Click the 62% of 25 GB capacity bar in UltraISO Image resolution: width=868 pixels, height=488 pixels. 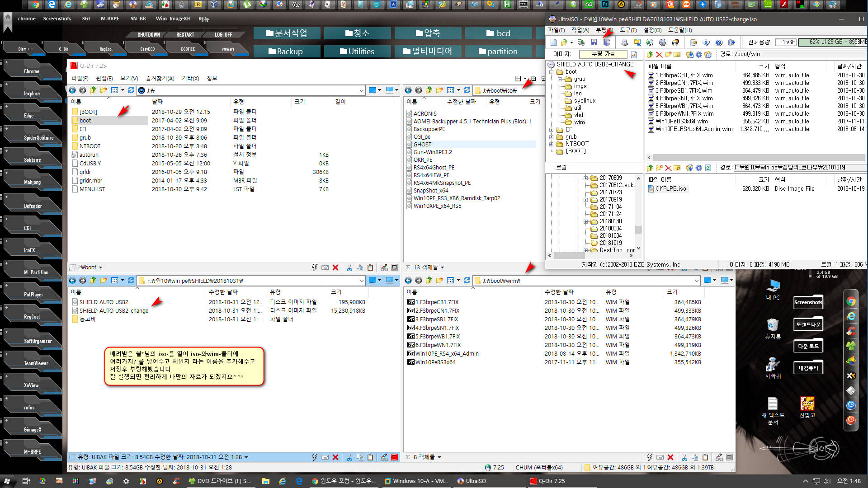tap(833, 42)
